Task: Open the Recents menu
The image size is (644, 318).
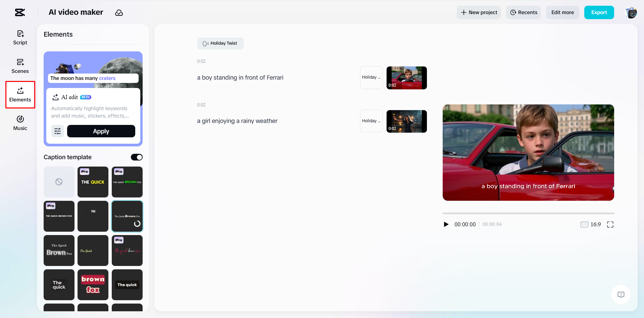Action: [523, 12]
